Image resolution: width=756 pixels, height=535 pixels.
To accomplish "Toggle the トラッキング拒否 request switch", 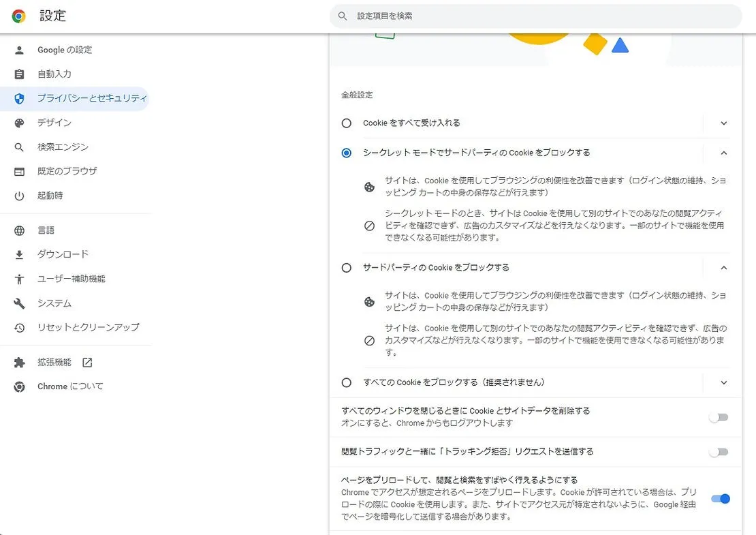I will point(719,452).
